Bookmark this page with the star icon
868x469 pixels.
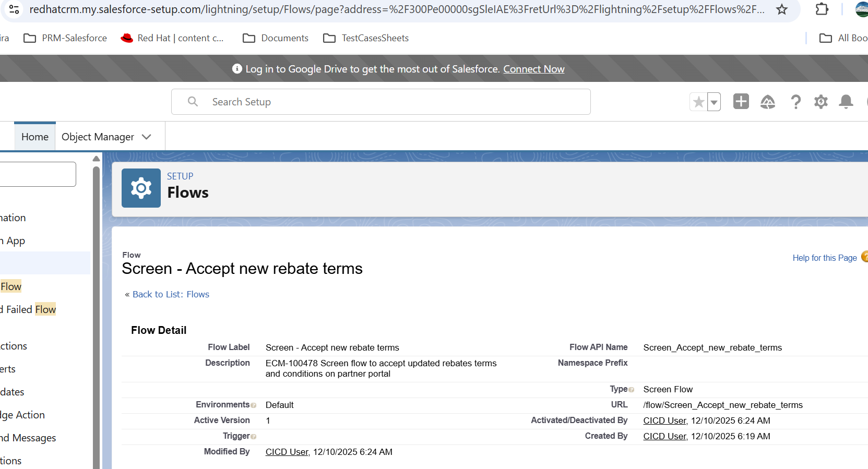[x=781, y=9]
